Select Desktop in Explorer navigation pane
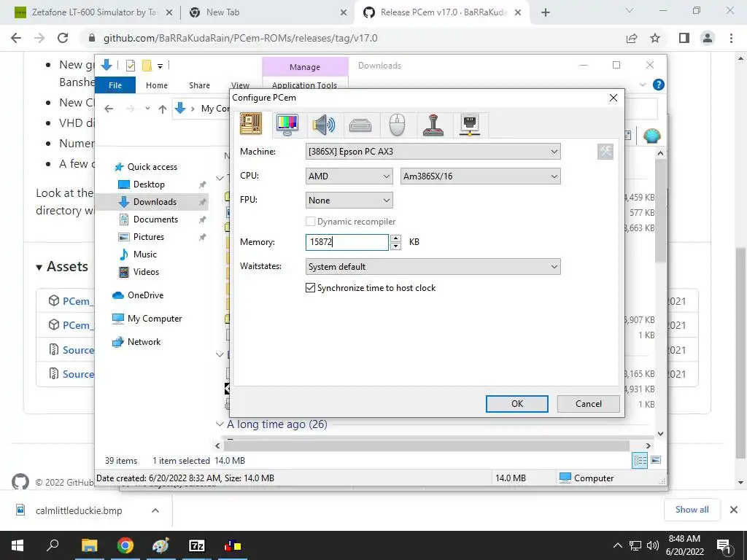The image size is (747, 560). point(149,184)
